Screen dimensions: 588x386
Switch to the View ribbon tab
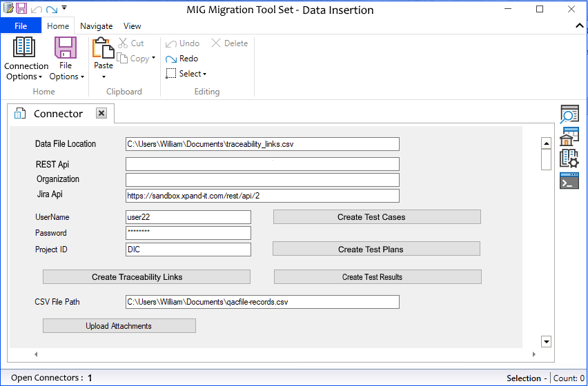(x=132, y=26)
